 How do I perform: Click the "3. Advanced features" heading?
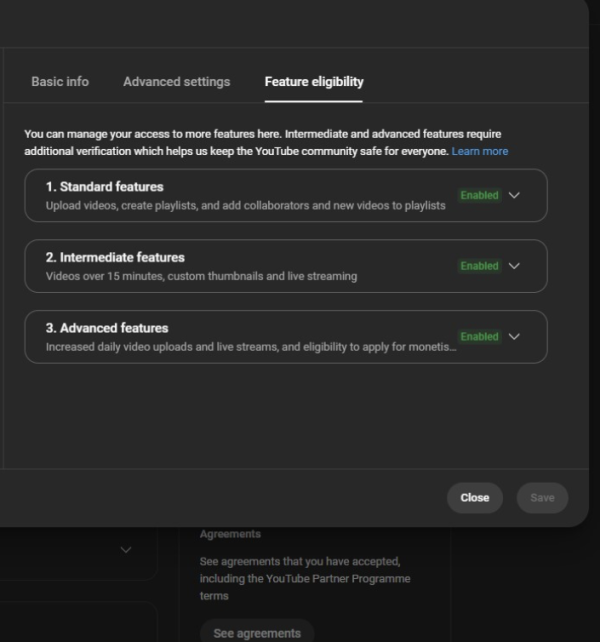(x=107, y=328)
